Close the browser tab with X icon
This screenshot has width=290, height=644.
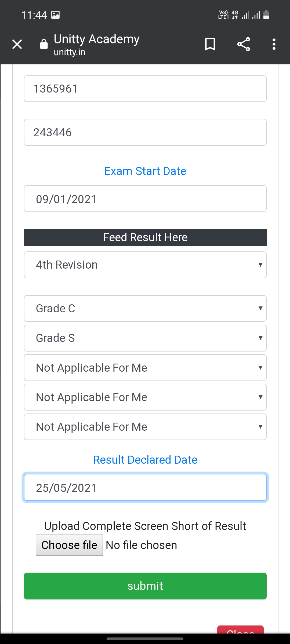pyautogui.click(x=17, y=44)
